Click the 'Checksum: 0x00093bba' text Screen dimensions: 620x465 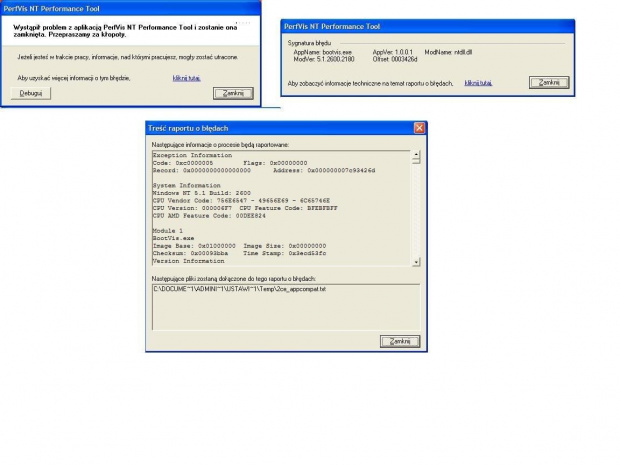[191, 253]
